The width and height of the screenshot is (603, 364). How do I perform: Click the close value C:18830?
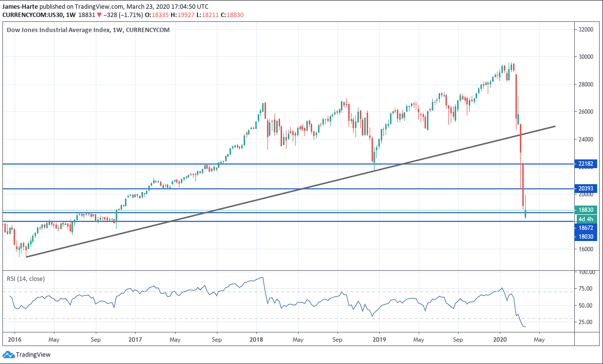(232, 15)
